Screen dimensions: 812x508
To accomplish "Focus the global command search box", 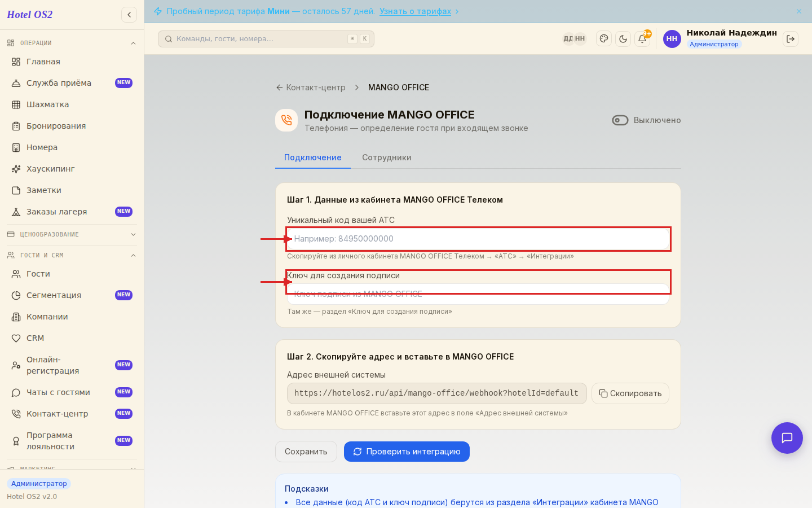I will [x=266, y=39].
